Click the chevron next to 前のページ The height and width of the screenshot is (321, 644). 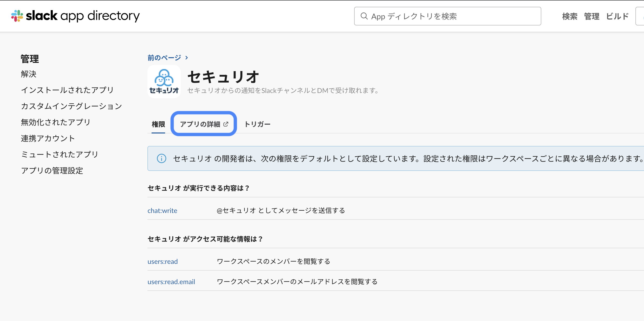(187, 58)
